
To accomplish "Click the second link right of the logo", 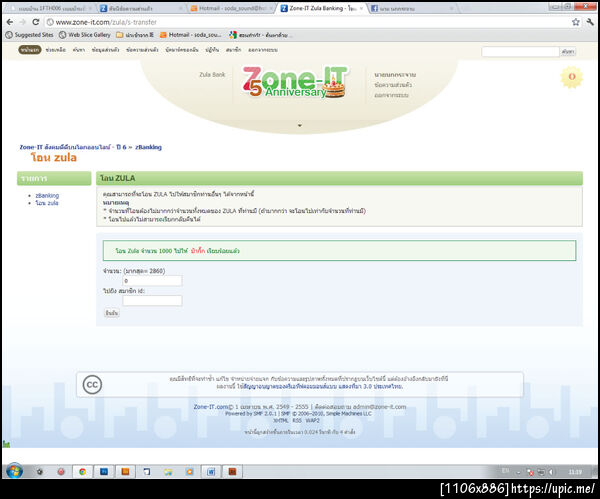I will [393, 85].
